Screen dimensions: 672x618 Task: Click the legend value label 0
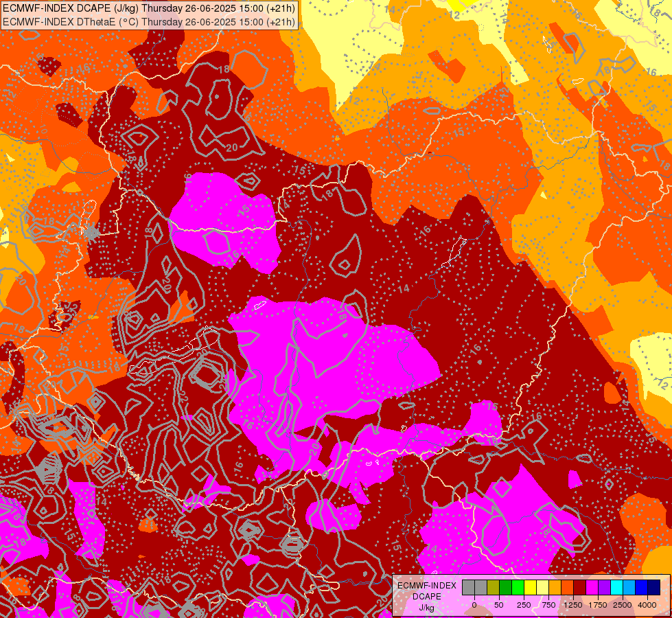click(474, 605)
